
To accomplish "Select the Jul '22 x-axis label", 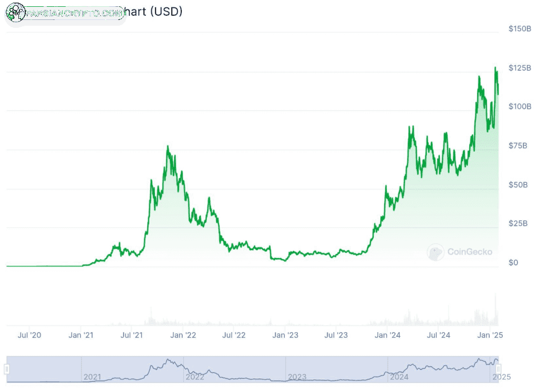I will coord(234,335).
